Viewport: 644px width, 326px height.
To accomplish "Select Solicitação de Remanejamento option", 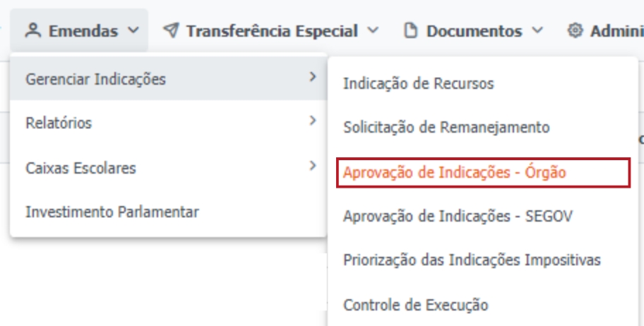I will click(x=446, y=128).
